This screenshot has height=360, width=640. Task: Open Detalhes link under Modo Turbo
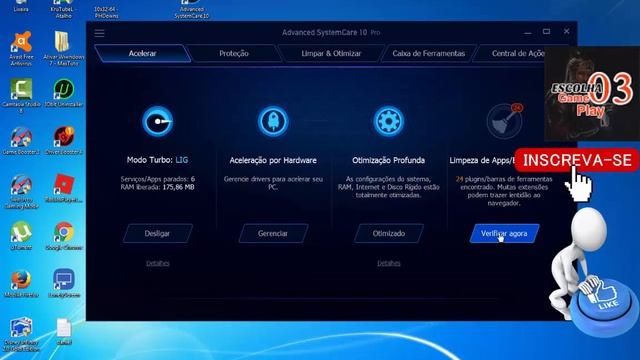(158, 263)
